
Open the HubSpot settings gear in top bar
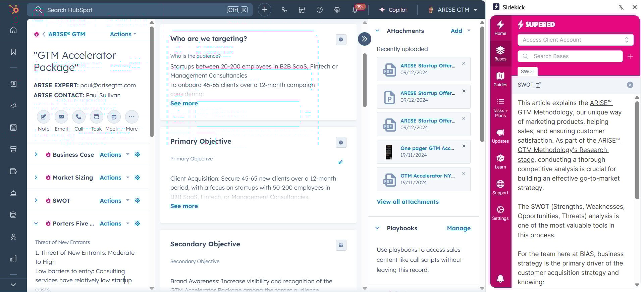tap(337, 10)
